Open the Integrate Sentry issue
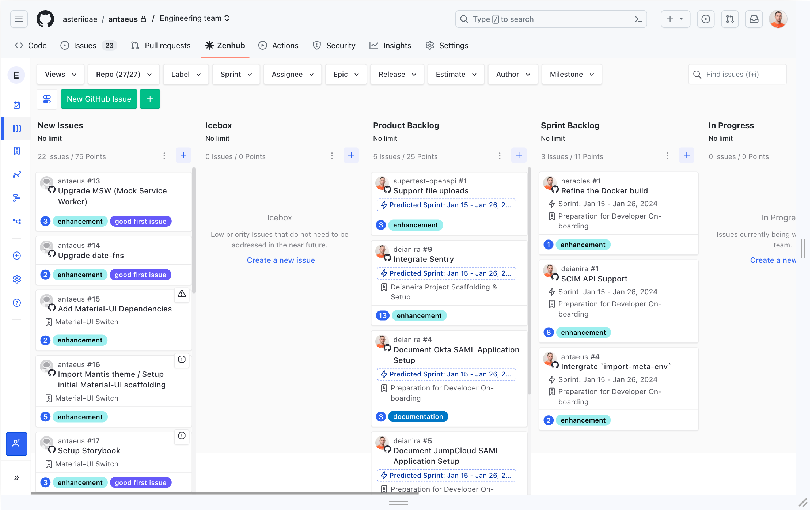The height and width of the screenshot is (511, 812). point(424,259)
